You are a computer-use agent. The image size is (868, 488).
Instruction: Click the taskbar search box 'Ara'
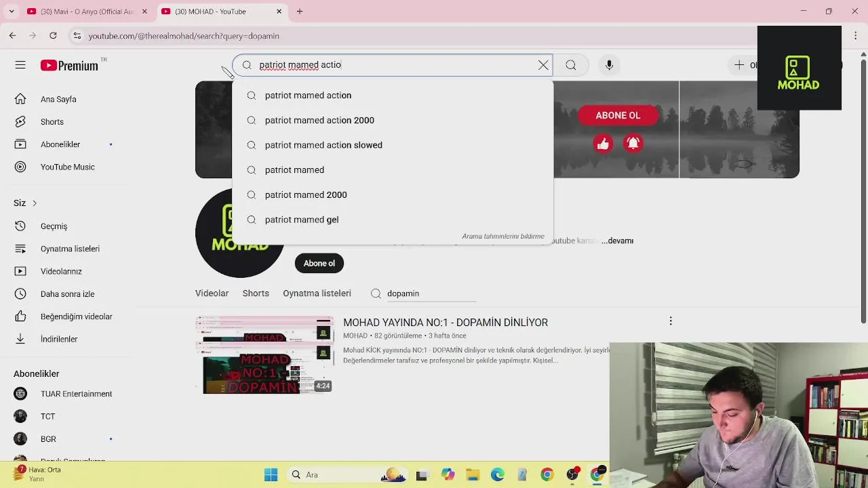346,474
